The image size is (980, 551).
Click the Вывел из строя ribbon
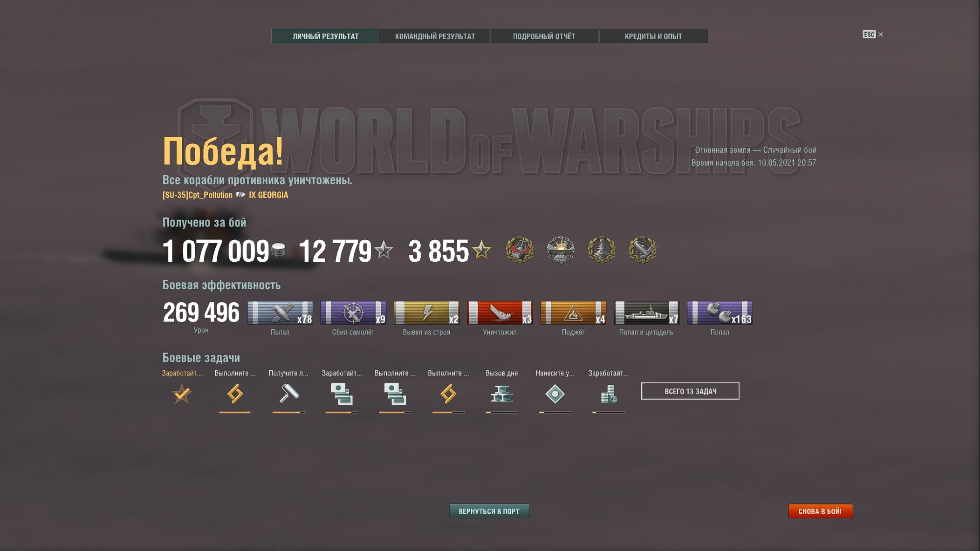(426, 313)
